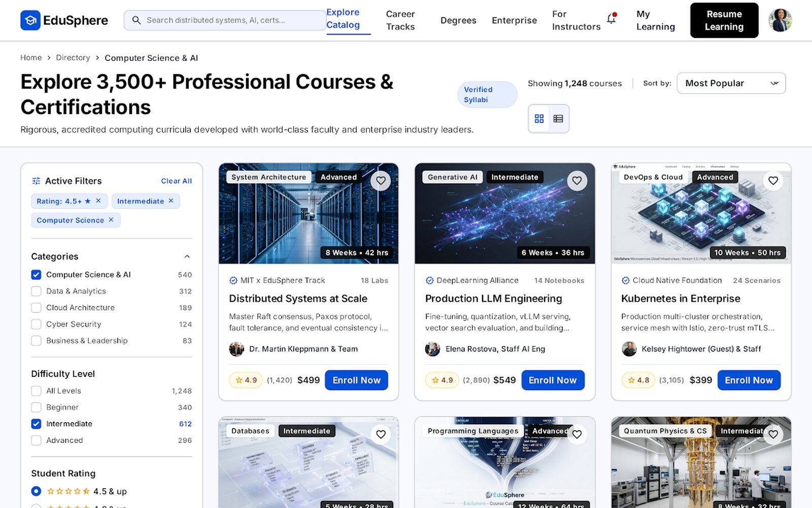The width and height of the screenshot is (812, 508).
Task: Click the course search field
Action: 225,20
